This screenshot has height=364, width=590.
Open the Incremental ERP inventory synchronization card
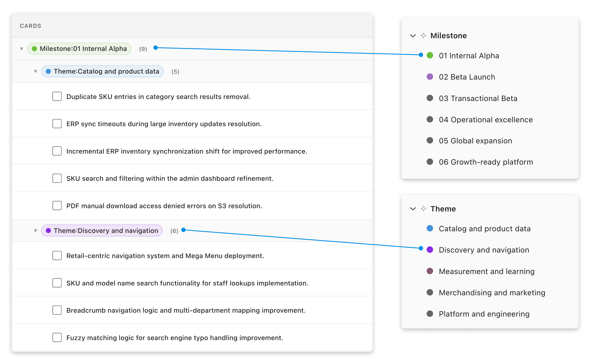(x=187, y=151)
